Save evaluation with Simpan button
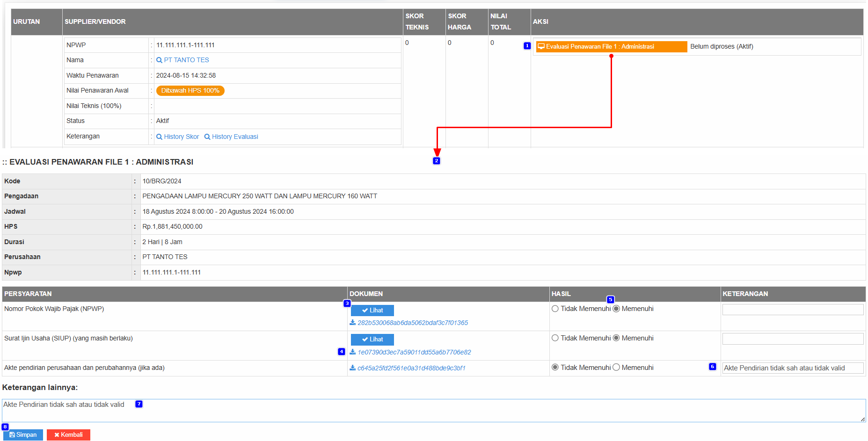 click(23, 435)
